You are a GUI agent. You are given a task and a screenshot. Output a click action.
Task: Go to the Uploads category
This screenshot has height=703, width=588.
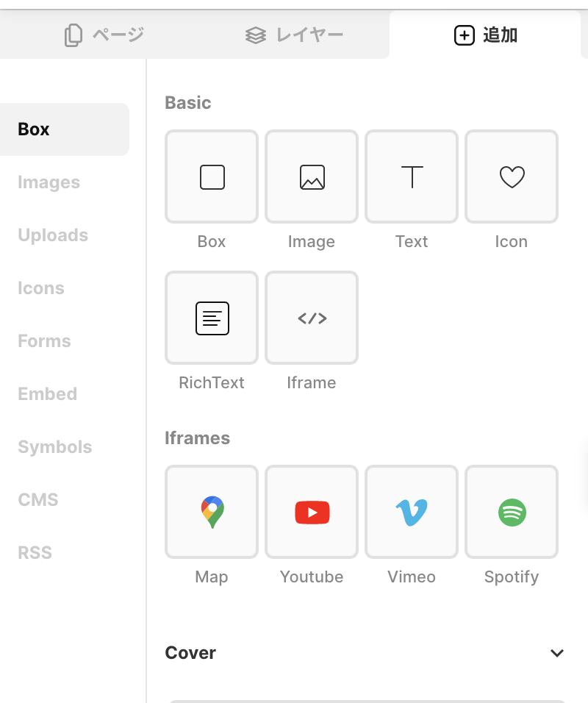53,235
